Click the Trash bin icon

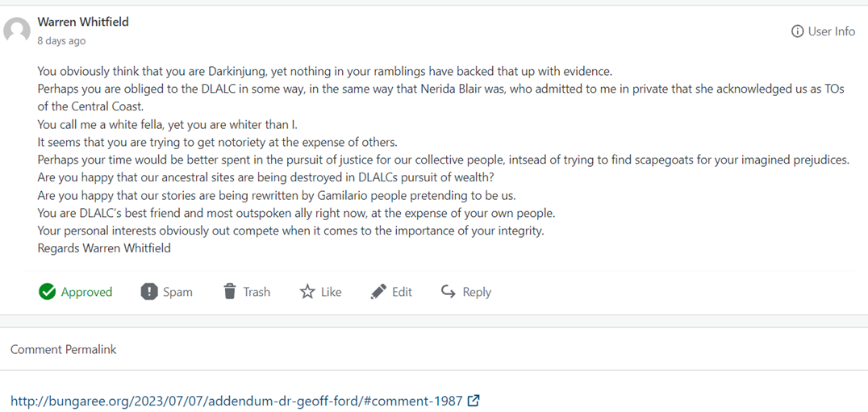(230, 292)
